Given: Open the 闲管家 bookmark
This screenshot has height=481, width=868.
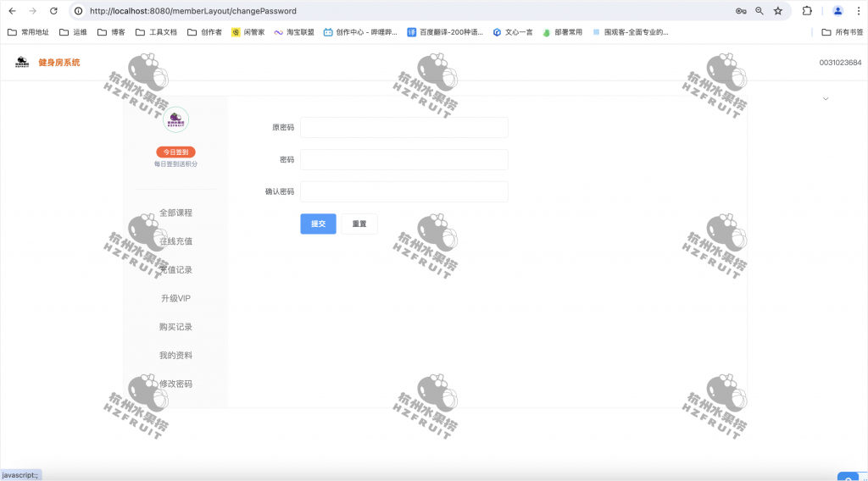Looking at the screenshot, I should [248, 32].
